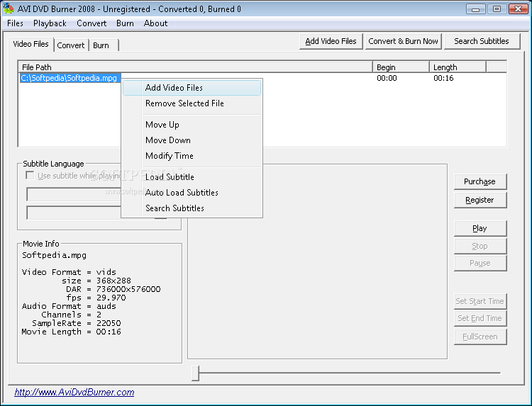The height and width of the screenshot is (406, 532).
Task: Open the About menu
Action: click(156, 23)
